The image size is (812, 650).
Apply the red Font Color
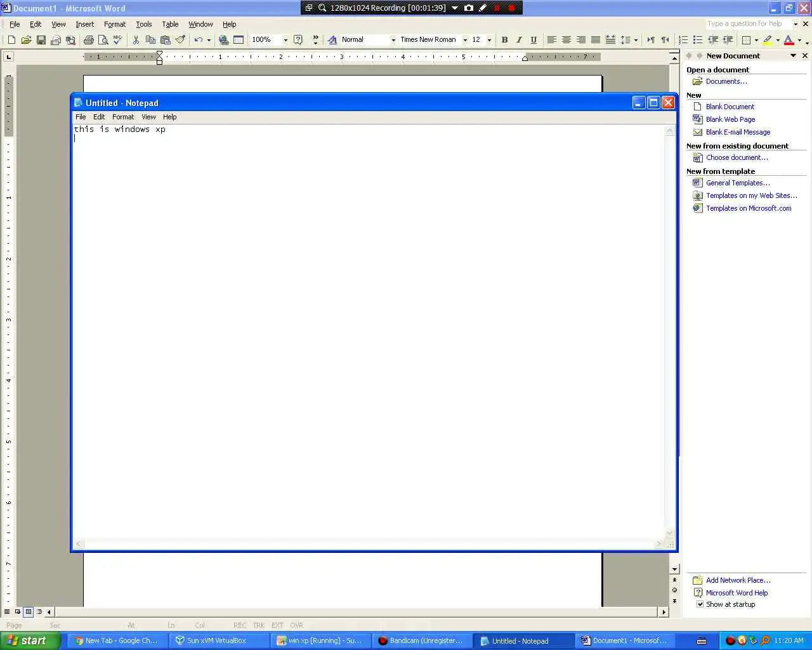coord(789,39)
